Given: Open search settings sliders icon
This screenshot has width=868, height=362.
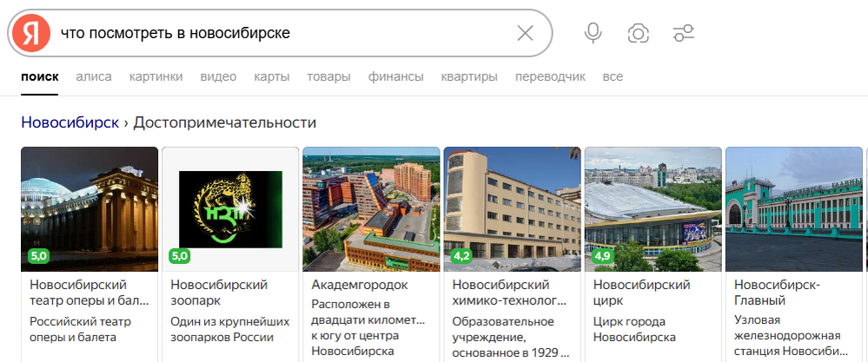Looking at the screenshot, I should click(x=684, y=33).
